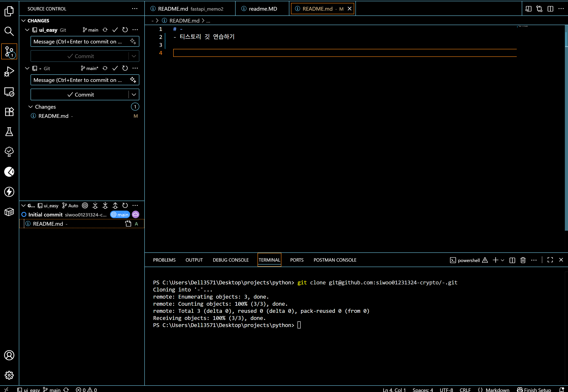Open the Extensions view
The width and height of the screenshot is (568, 392).
click(9, 112)
